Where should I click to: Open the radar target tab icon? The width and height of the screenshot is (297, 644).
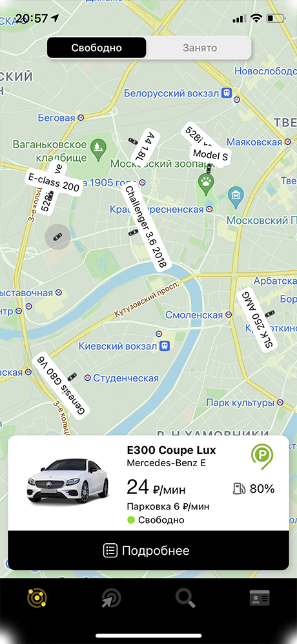pos(111,598)
